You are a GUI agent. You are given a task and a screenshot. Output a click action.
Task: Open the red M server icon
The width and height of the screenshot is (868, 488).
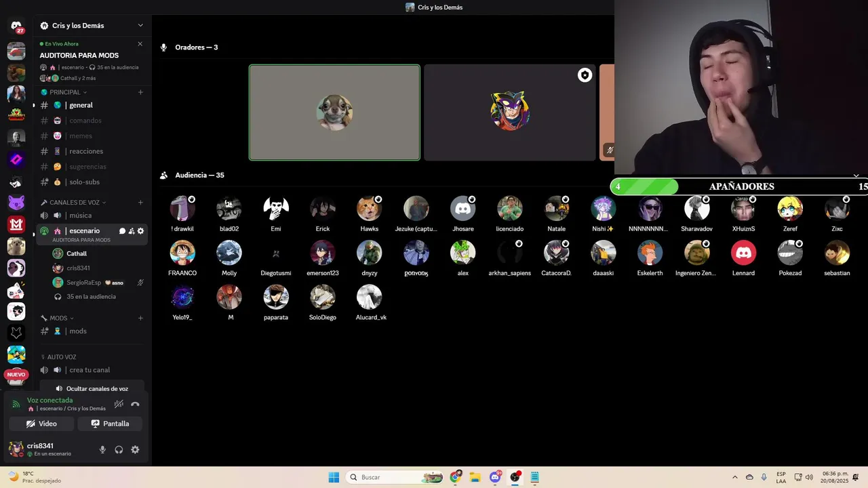[16, 224]
